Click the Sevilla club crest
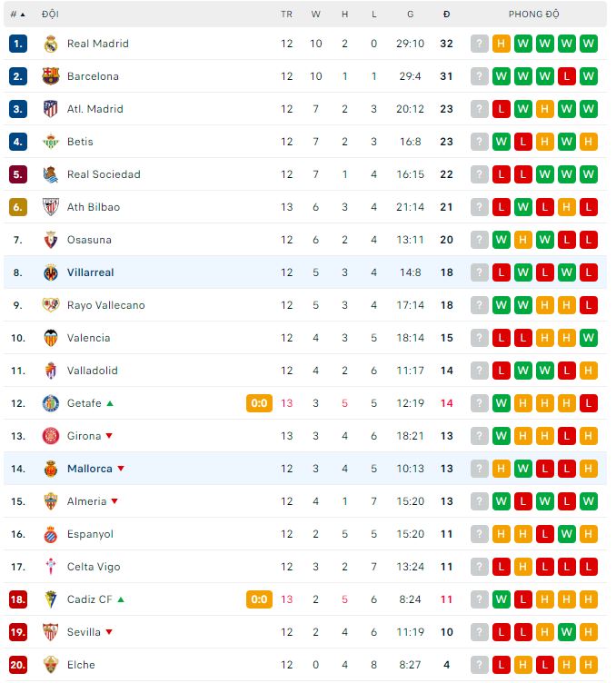Viewport: 616px width, 683px height. click(x=51, y=632)
